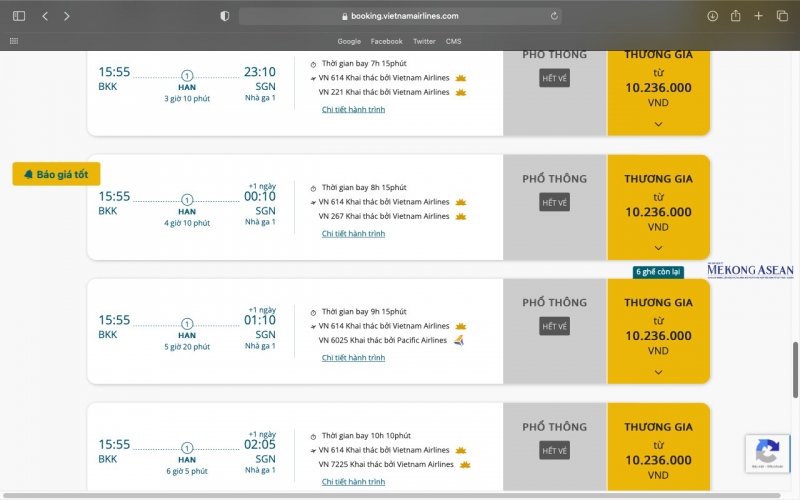Open the downloads icon in Safari toolbar

click(x=712, y=16)
